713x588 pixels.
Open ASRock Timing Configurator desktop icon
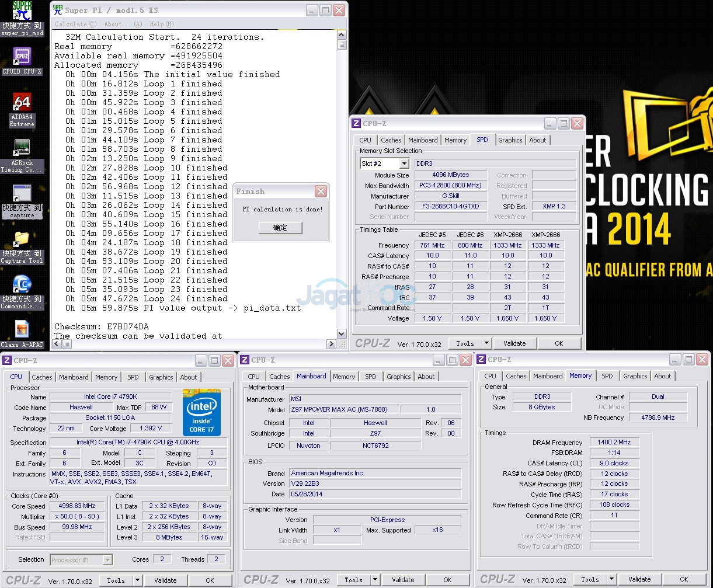[x=22, y=148]
